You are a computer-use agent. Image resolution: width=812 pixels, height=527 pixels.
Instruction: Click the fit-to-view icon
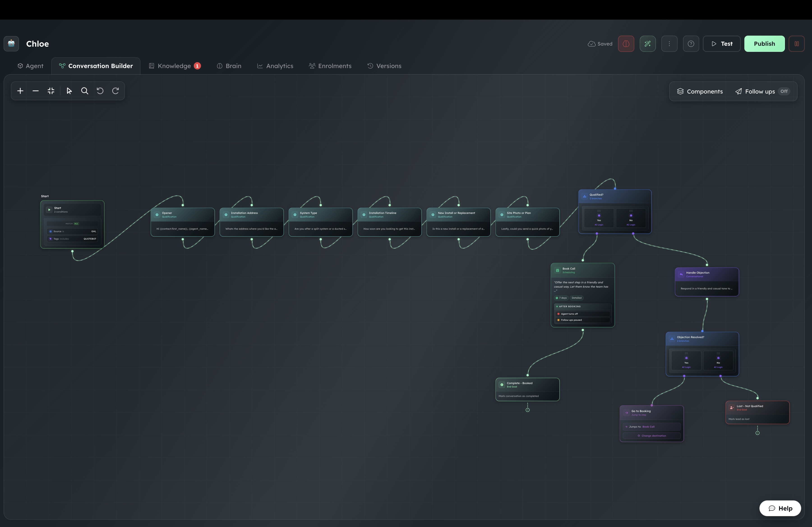point(51,91)
